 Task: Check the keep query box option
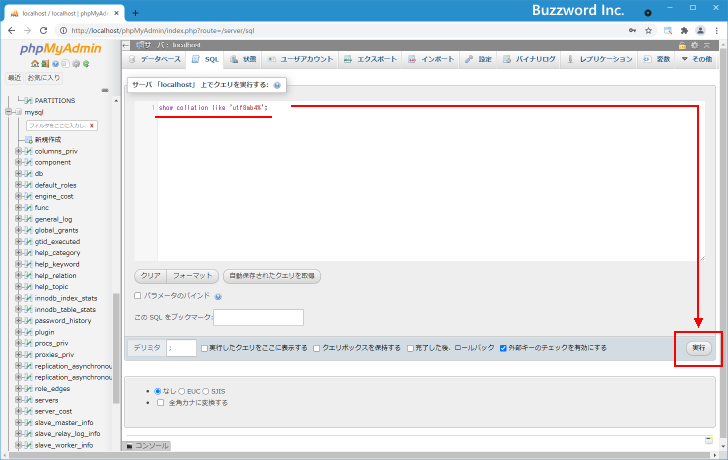point(317,348)
